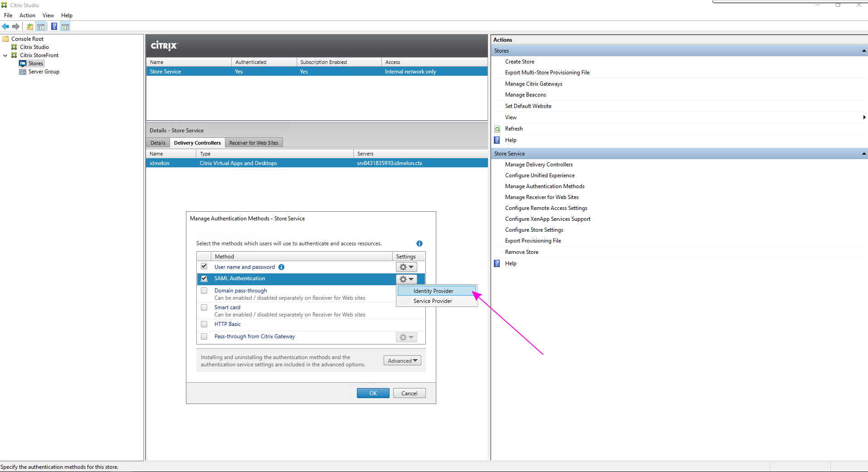
Task: Click Configure Remote Access Settings action
Action: 546,208
